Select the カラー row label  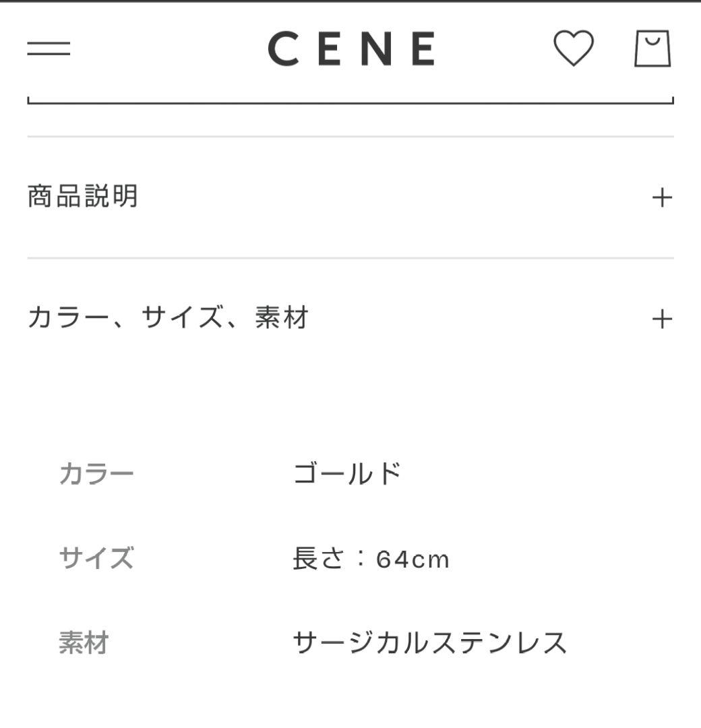96,474
